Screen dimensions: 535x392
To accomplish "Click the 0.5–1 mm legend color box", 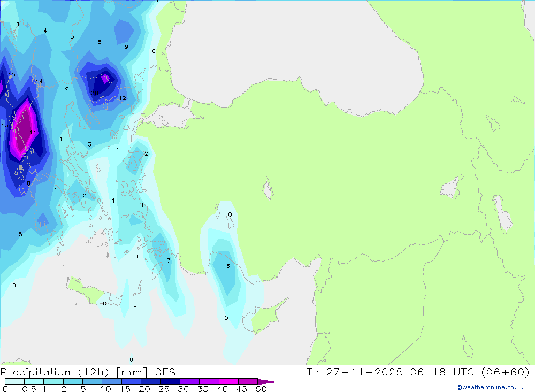I will [34, 381].
